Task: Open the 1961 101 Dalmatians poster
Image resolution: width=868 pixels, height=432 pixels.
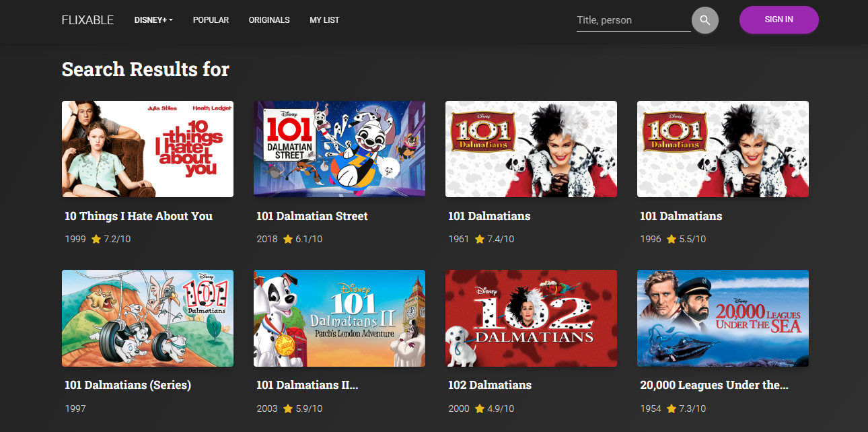Action: click(x=531, y=149)
